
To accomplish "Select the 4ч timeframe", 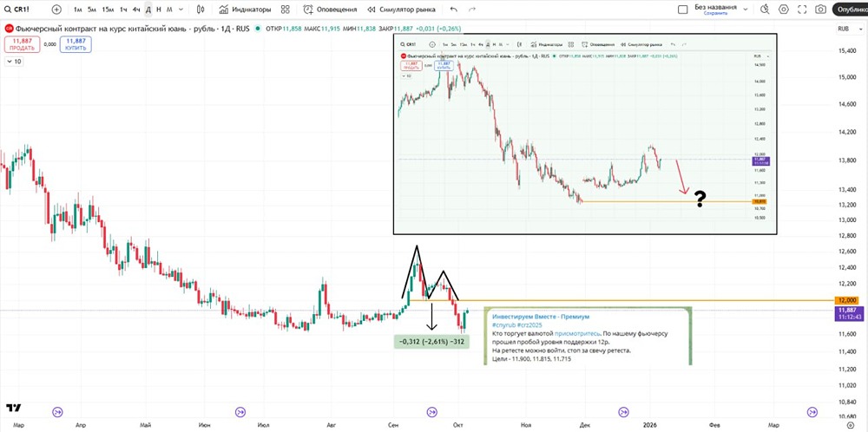I will point(136,10).
